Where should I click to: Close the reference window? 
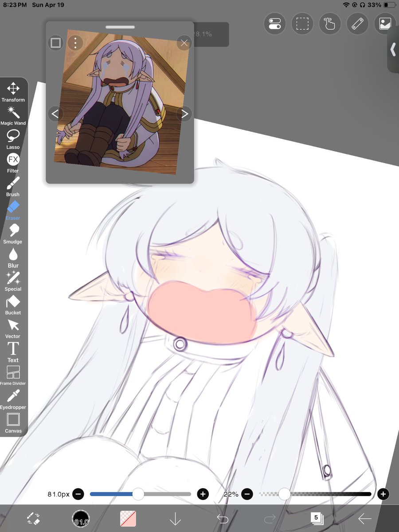(184, 43)
